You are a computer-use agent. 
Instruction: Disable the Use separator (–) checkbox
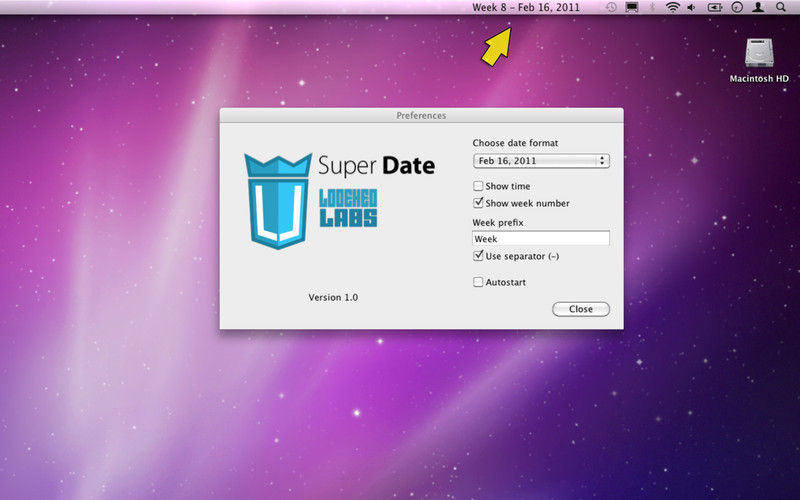pyautogui.click(x=478, y=256)
